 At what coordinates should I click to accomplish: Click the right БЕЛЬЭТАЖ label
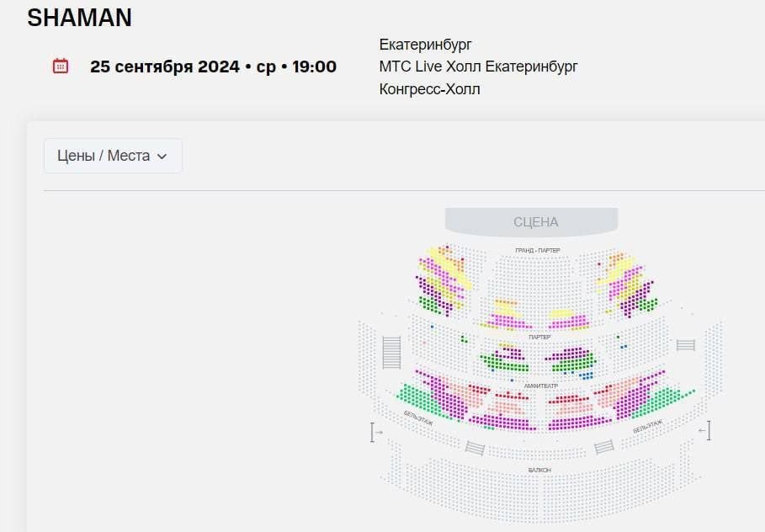point(648,426)
